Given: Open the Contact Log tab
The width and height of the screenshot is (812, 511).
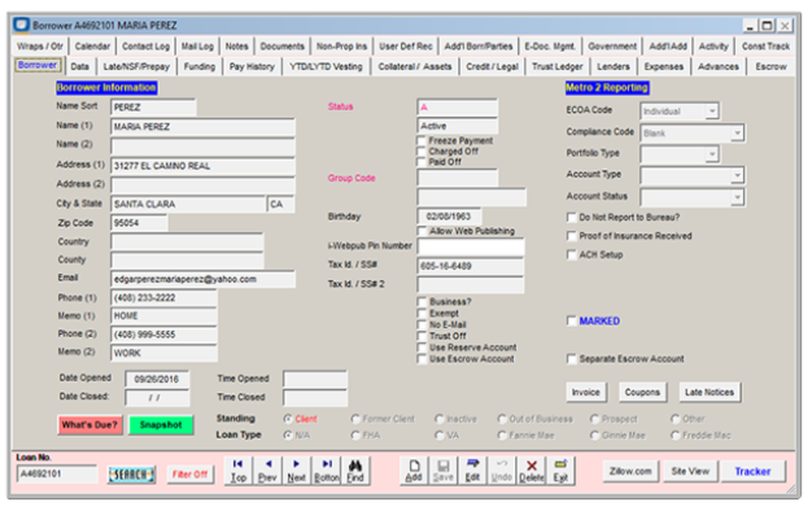Looking at the screenshot, I should click(145, 46).
